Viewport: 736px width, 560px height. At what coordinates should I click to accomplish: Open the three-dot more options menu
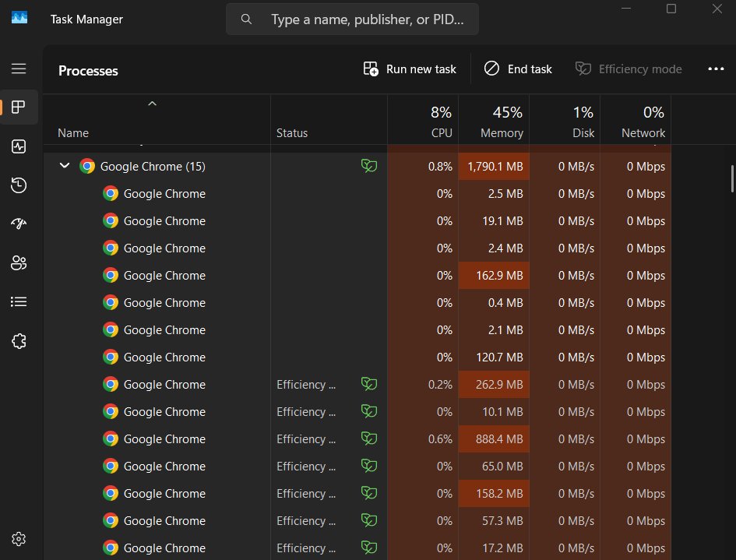pos(716,69)
